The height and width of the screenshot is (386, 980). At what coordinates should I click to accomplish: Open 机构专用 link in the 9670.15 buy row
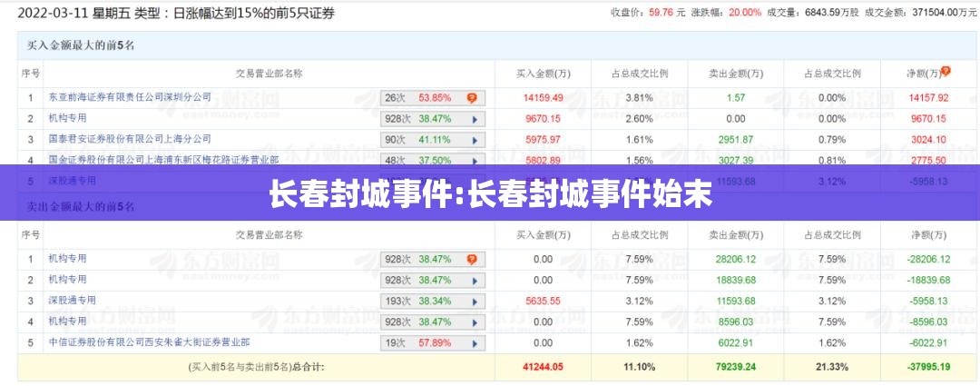(x=67, y=117)
